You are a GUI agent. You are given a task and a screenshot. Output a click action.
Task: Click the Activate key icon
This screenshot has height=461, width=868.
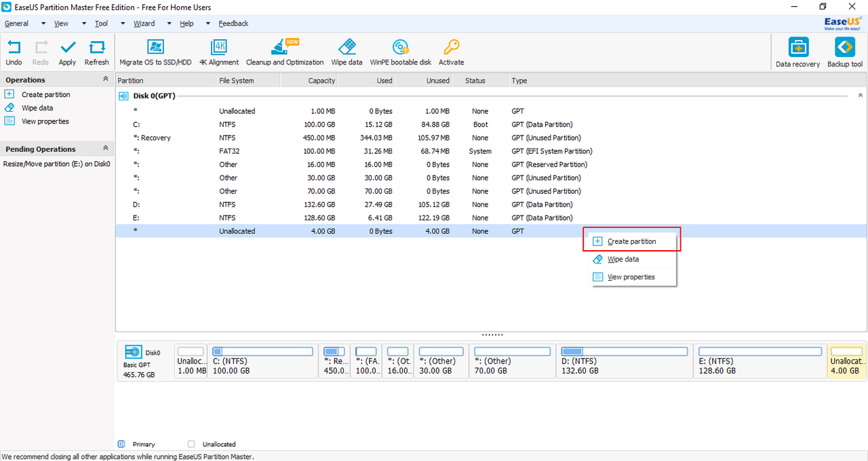(x=451, y=47)
